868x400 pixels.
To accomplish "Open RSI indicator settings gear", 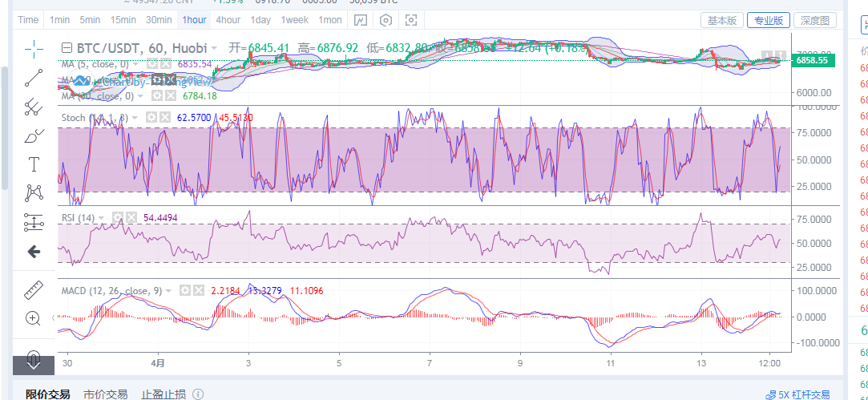I will 117,218.
